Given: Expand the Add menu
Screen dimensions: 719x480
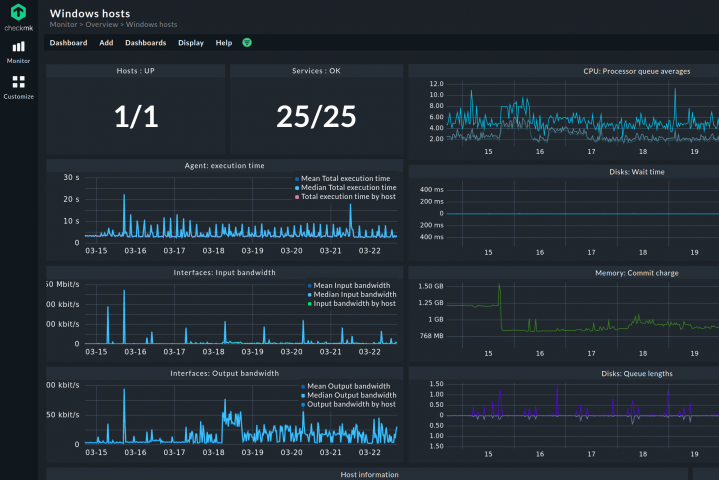Looking at the screenshot, I should point(106,43).
